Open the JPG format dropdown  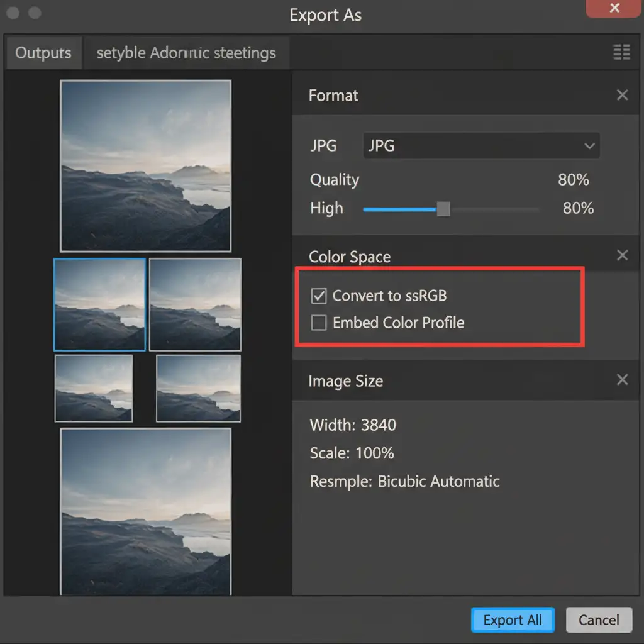click(481, 146)
